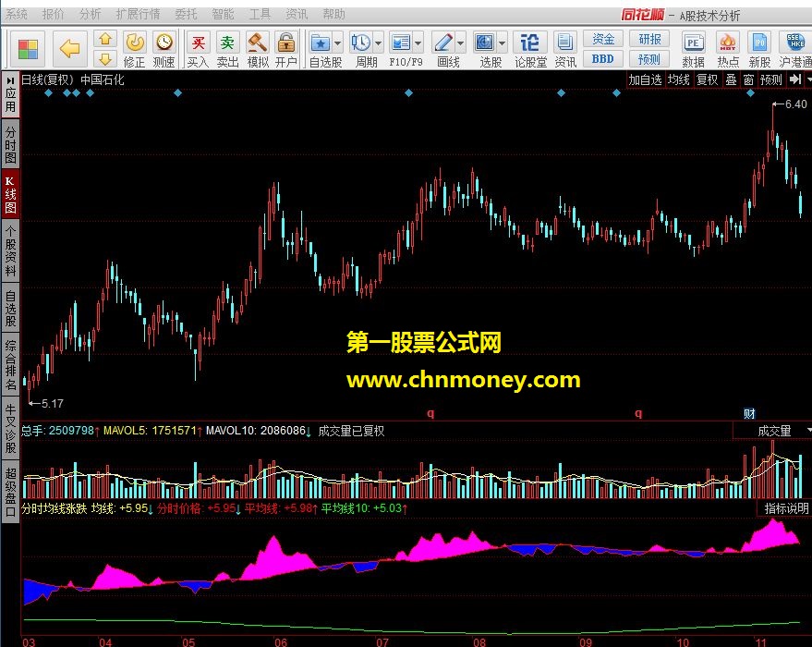Image resolution: width=812 pixels, height=647 pixels.
Task: Click the 买入 buy icon
Action: pyautogui.click(x=198, y=50)
